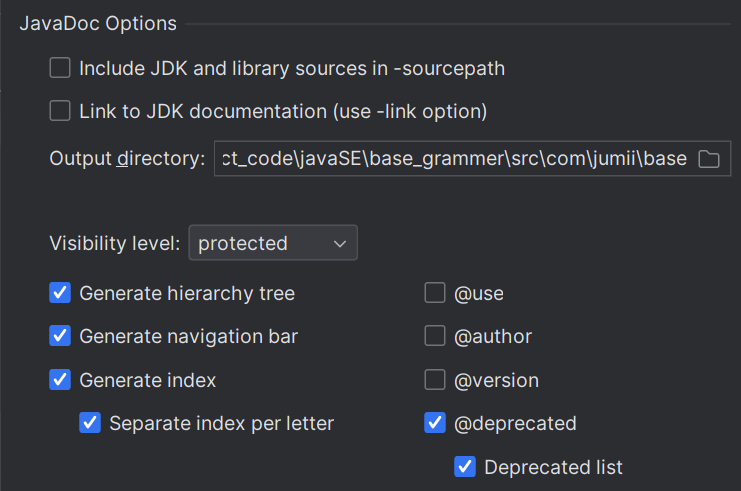
Task: Check the @author tag option
Action: click(435, 336)
